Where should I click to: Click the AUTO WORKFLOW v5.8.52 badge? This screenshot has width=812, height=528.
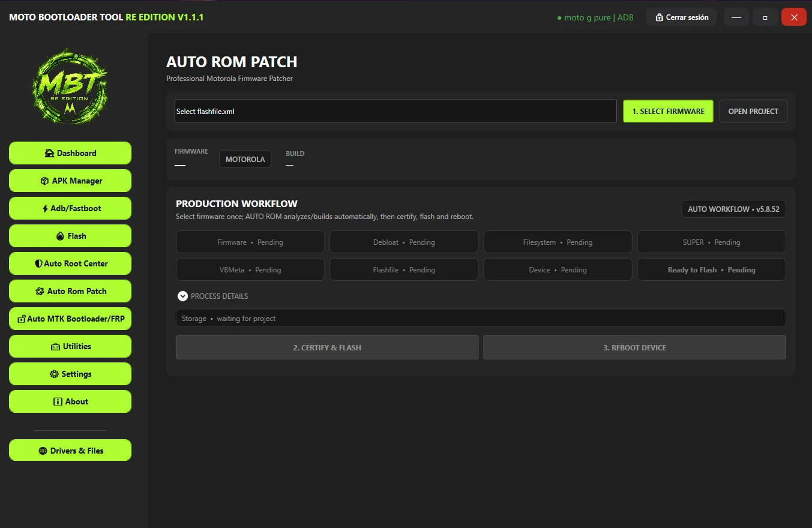733,209
